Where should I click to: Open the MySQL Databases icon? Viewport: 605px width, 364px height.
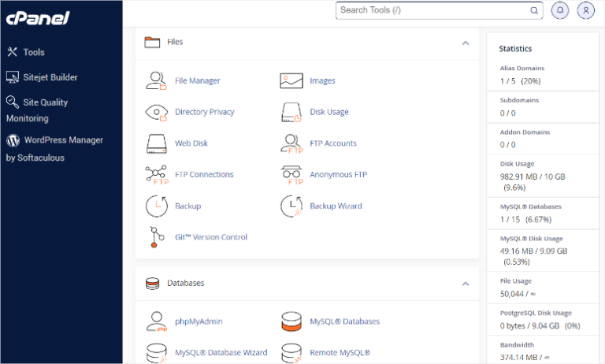point(291,321)
